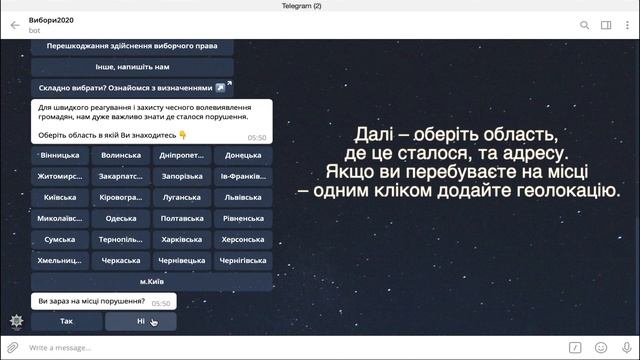This screenshot has height=360, width=640.
Task: Select Черкаська region
Action: (121, 261)
